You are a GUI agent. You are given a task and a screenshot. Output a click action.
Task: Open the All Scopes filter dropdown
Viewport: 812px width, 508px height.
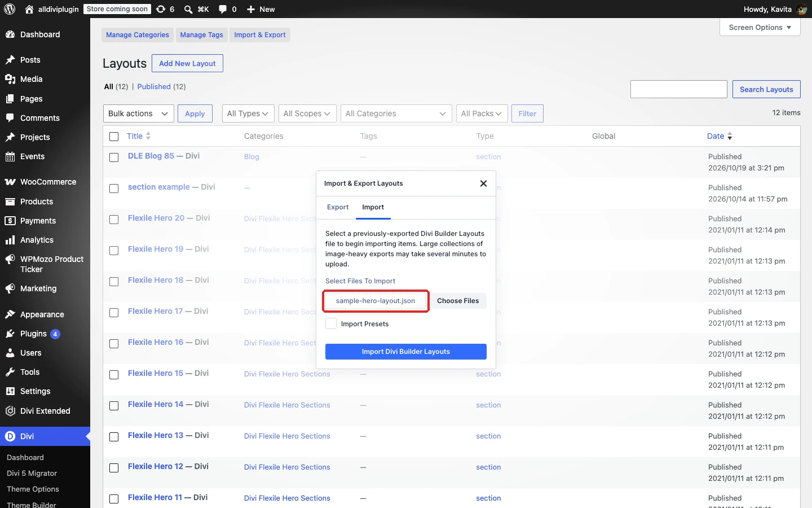[x=307, y=113]
